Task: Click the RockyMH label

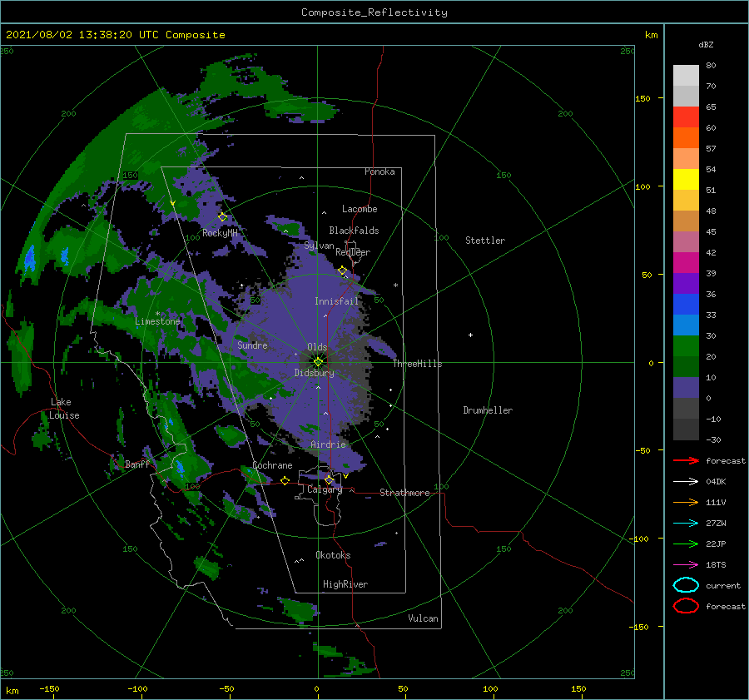Action: pyautogui.click(x=220, y=233)
